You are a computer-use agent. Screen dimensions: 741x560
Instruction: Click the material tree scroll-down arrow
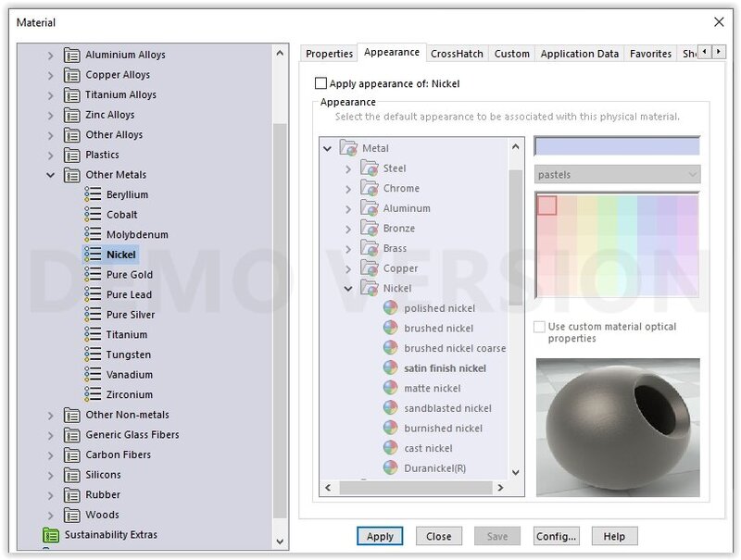click(280, 541)
